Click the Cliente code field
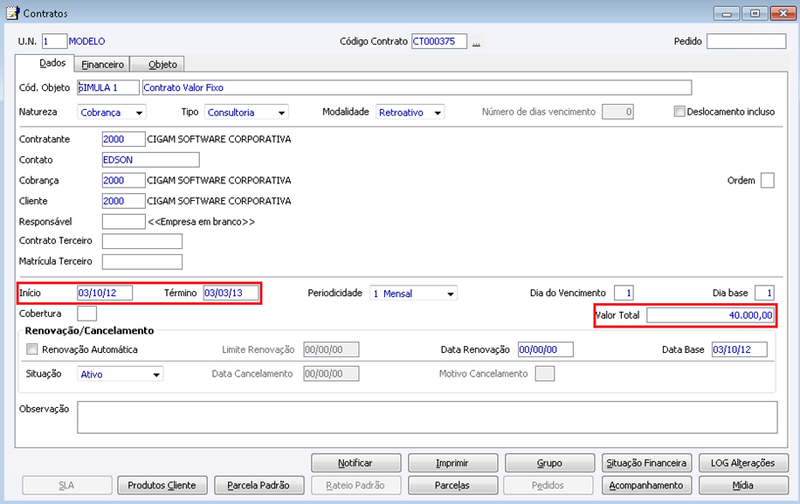 123,201
